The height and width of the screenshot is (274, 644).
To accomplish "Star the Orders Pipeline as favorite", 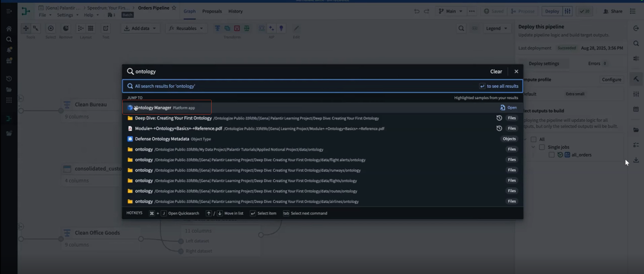I will tap(174, 8).
